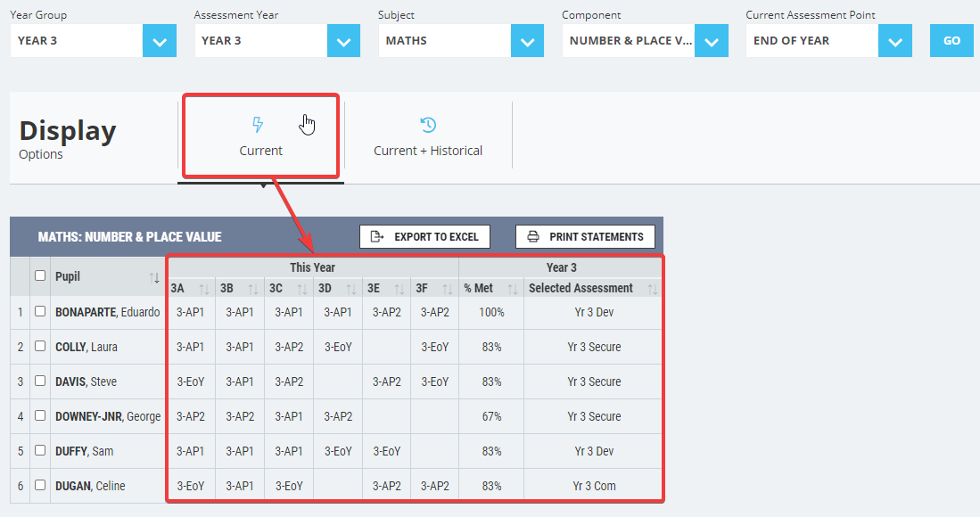Viewport: 980px width, 517px height.
Task: Sort the 3E column
Action: (400, 288)
